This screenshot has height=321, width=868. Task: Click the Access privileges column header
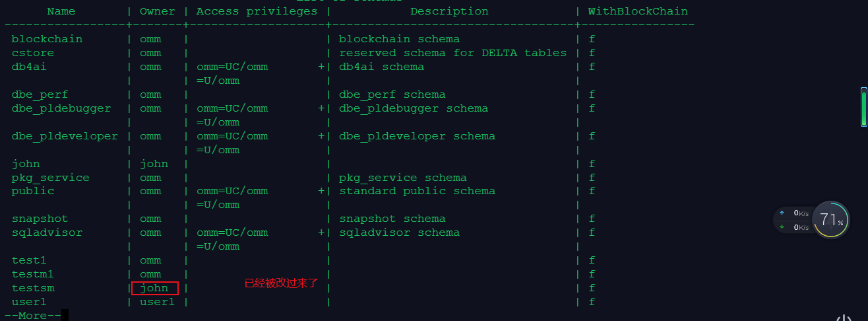(257, 11)
